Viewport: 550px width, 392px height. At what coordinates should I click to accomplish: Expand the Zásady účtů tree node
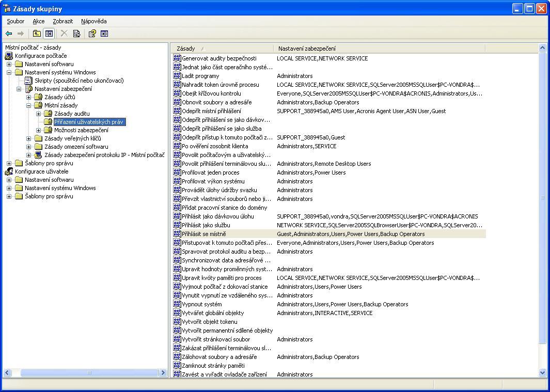(29, 97)
